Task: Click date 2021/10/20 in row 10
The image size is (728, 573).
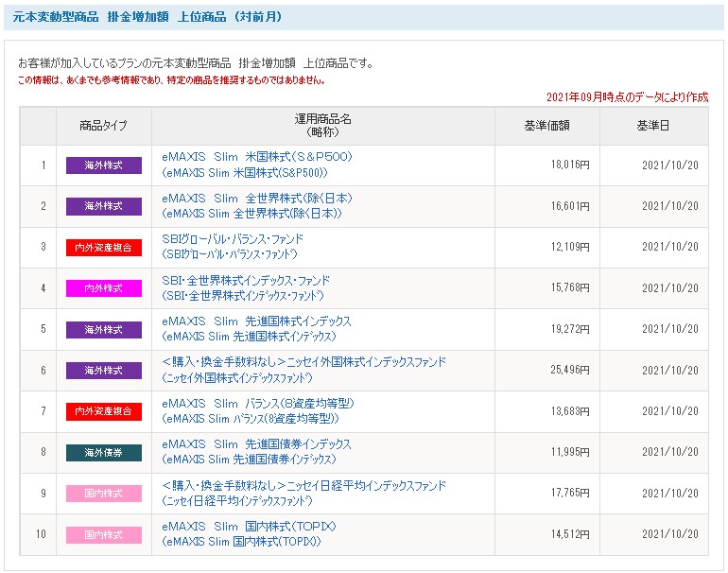Action: click(670, 534)
